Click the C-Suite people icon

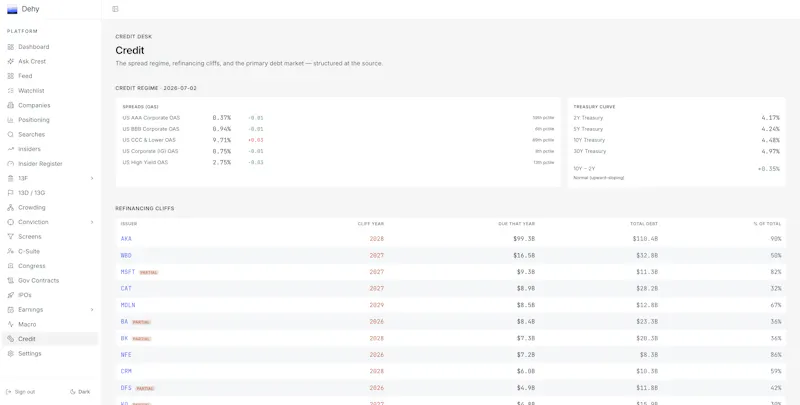tap(10, 251)
